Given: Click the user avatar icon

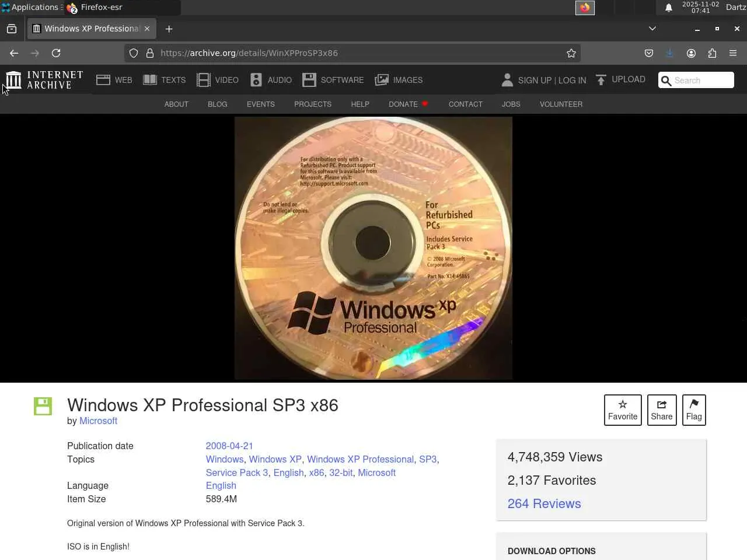Looking at the screenshot, I should click(x=507, y=80).
